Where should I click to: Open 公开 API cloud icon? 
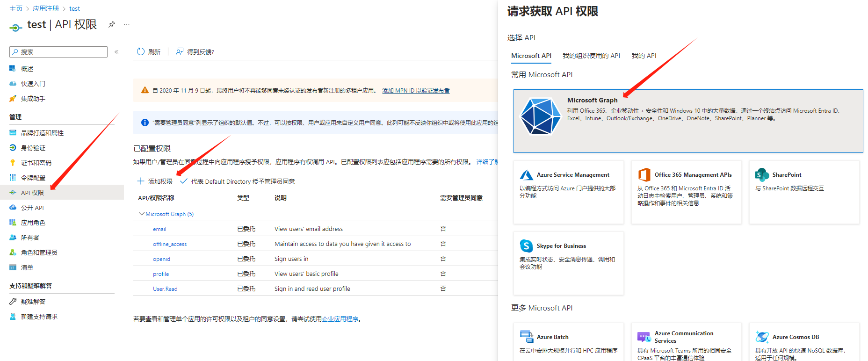[x=13, y=208]
